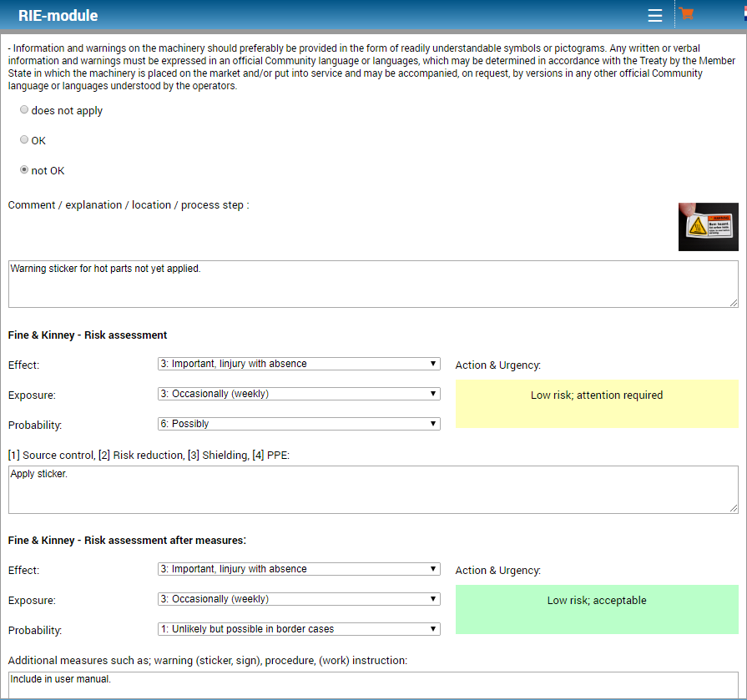Grab the resize handle of the comment textarea
The height and width of the screenshot is (700, 747).
[x=734, y=302]
